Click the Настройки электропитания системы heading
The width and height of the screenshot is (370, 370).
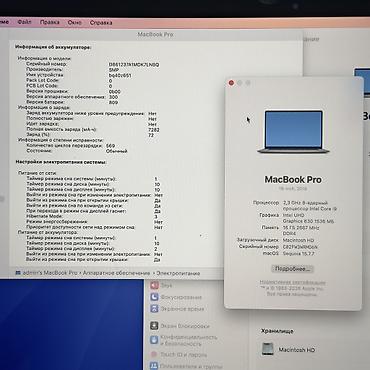click(x=61, y=162)
